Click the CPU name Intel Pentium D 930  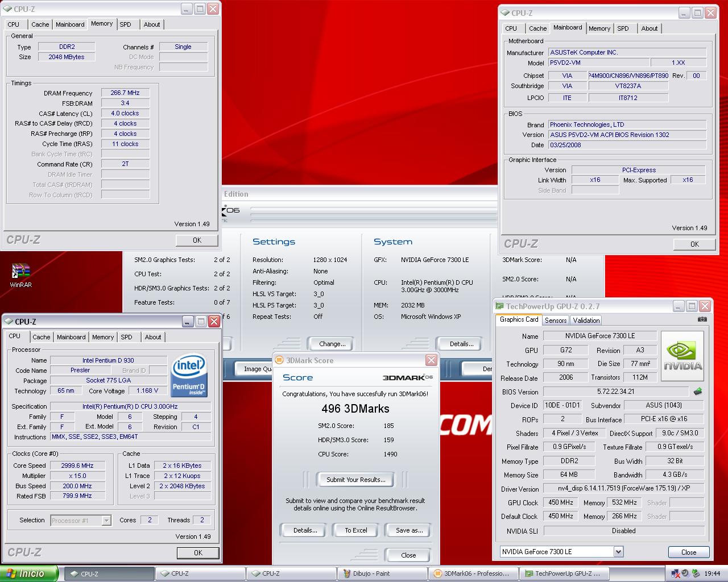[x=108, y=360]
